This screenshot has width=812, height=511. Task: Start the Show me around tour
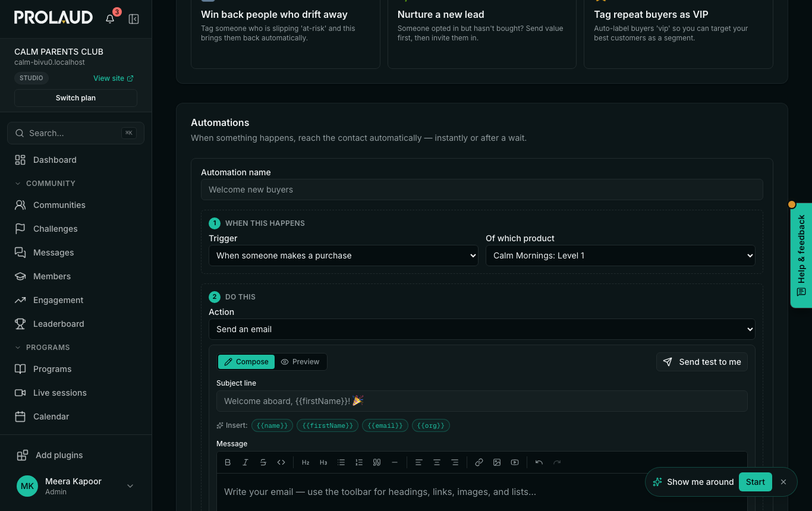pyautogui.click(x=756, y=482)
